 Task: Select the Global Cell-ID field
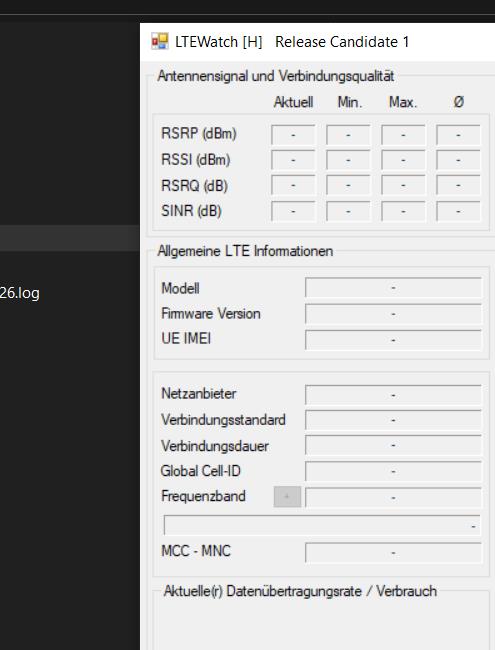tap(393, 471)
